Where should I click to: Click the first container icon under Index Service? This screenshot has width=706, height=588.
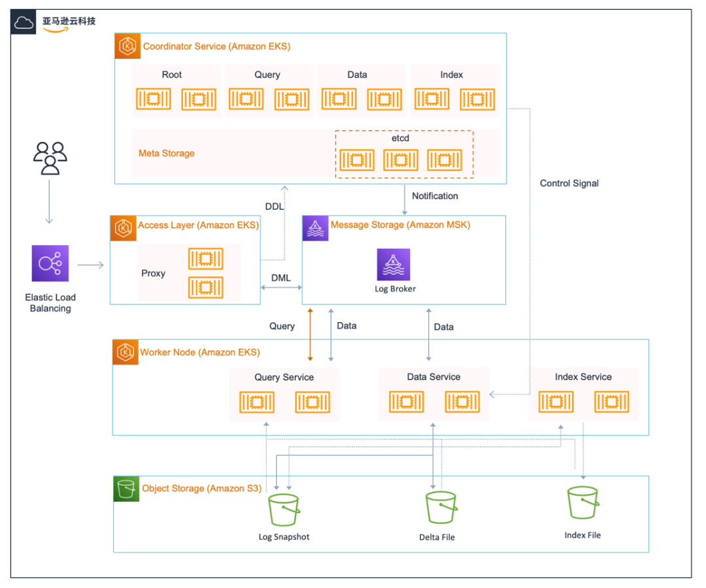coord(556,402)
